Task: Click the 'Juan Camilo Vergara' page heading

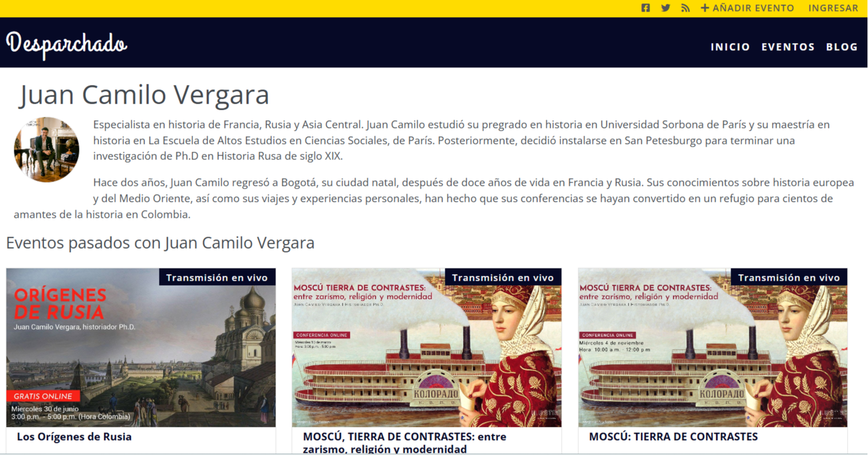Action: pos(145,94)
